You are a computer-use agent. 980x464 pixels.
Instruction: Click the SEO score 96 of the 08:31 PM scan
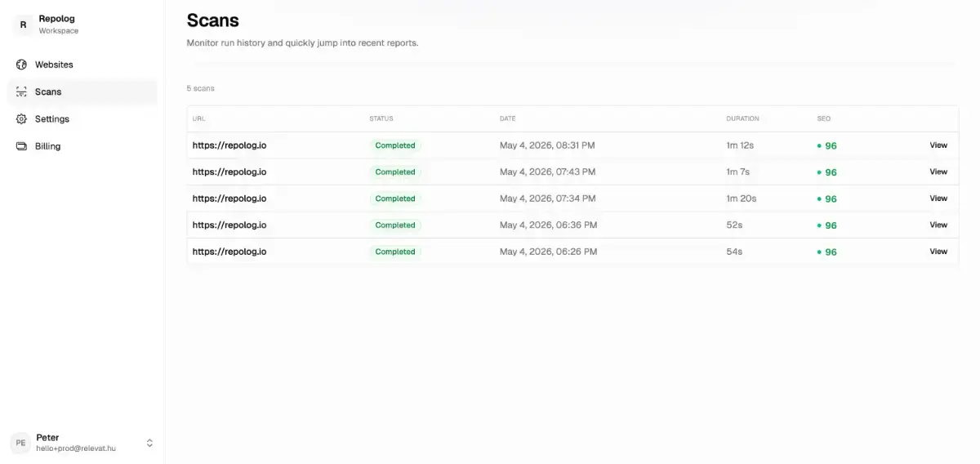(x=827, y=146)
